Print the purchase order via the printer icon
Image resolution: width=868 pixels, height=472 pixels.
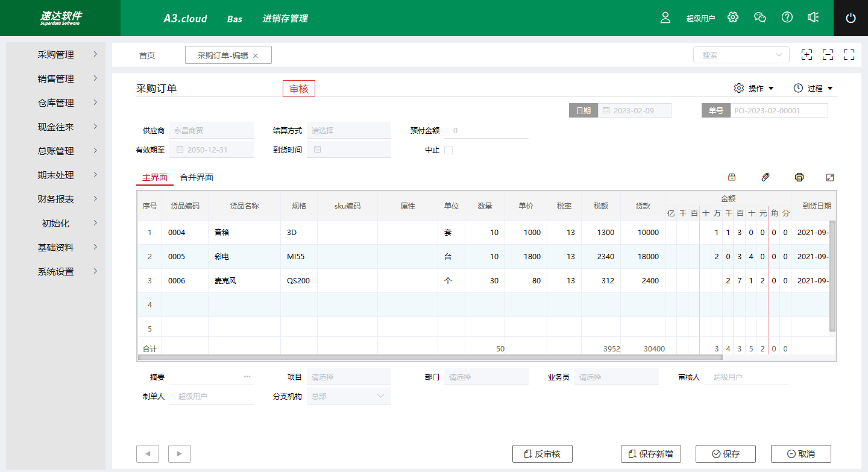[799, 177]
